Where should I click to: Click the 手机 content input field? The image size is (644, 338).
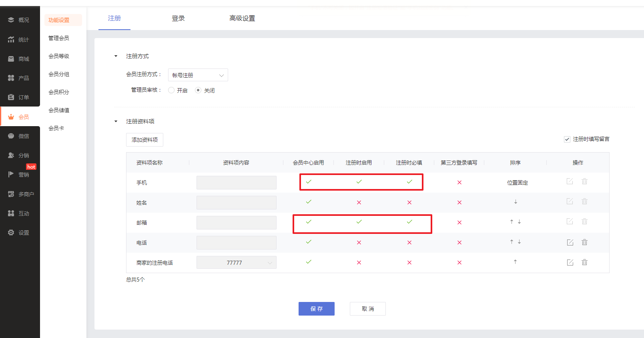pos(237,183)
